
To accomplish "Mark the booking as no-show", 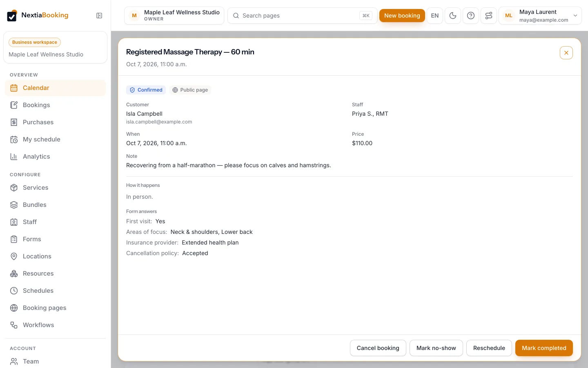I will tap(436, 348).
